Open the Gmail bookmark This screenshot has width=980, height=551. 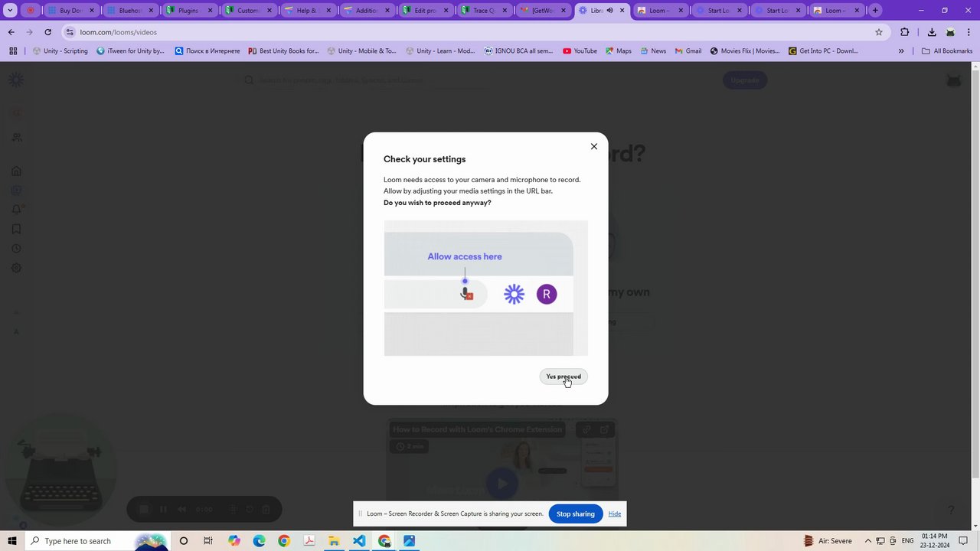[x=688, y=51]
